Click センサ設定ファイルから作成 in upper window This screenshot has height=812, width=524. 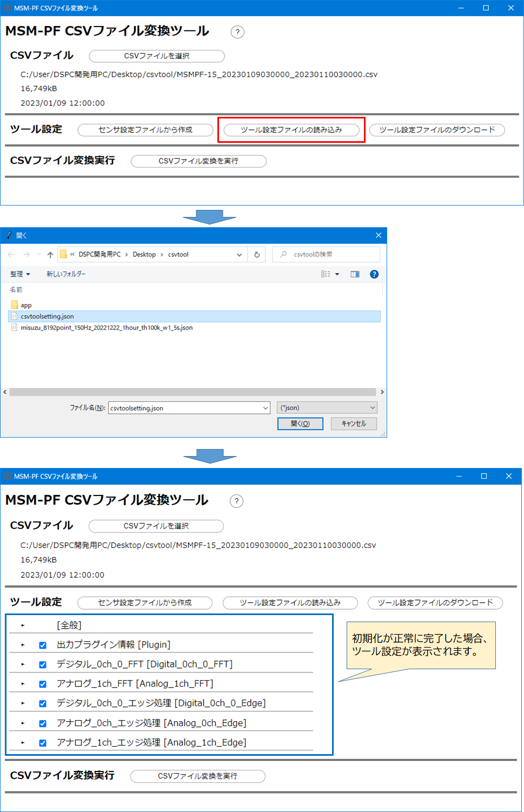tap(145, 130)
